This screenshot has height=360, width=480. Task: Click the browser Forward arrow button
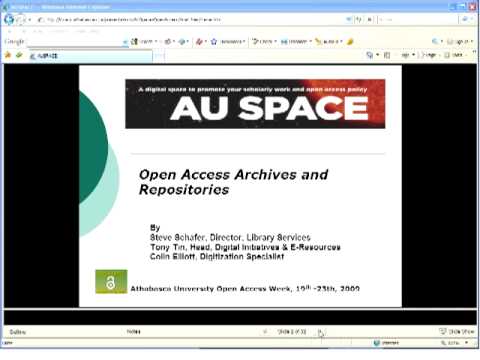20,20
